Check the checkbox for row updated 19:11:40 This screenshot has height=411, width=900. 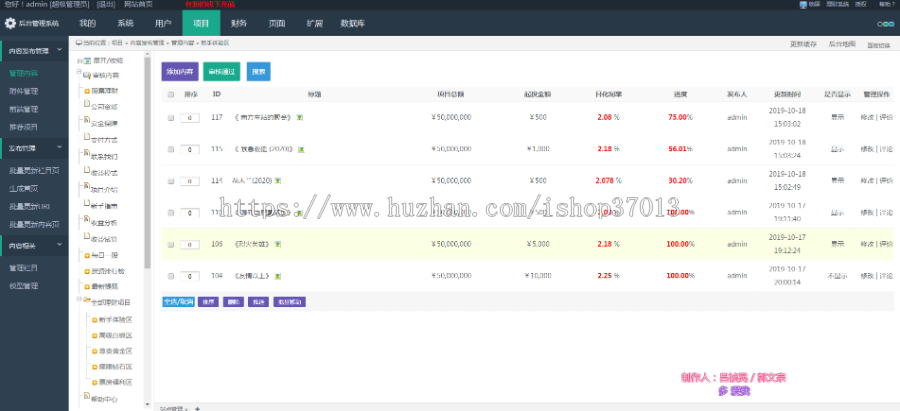(170, 212)
